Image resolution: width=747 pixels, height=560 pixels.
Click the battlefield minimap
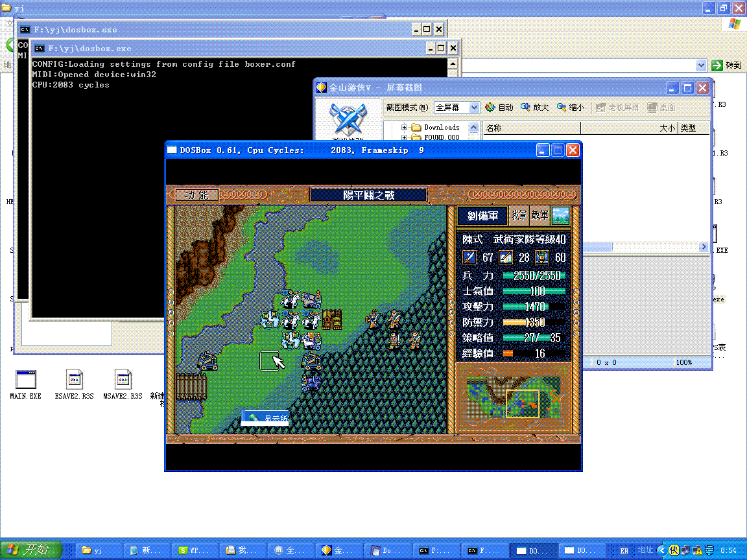click(514, 397)
